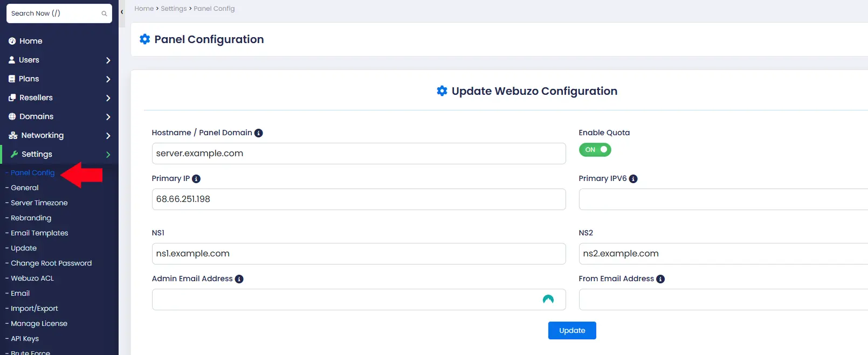
Task: Click info icon next to Primary IP
Action: (x=196, y=179)
